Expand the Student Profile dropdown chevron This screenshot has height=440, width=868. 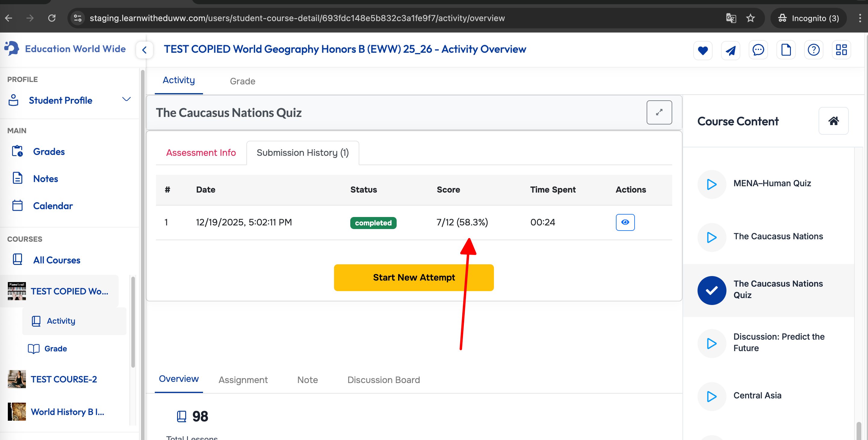[126, 99]
